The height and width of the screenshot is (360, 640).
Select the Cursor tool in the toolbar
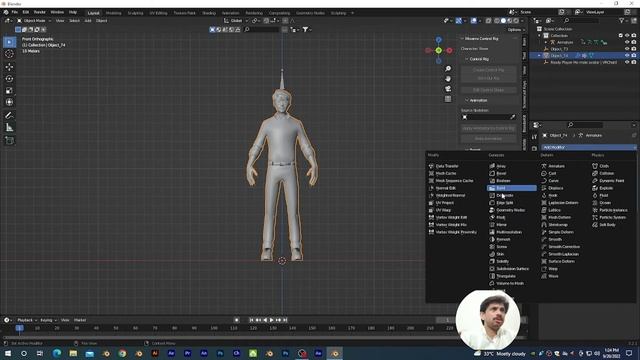click(9, 54)
